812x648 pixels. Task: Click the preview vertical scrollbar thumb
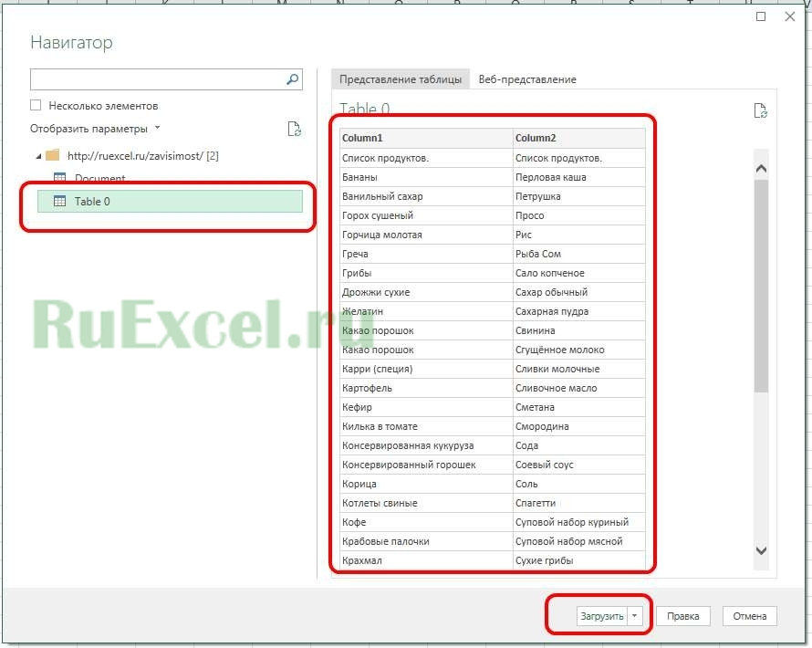(761, 286)
